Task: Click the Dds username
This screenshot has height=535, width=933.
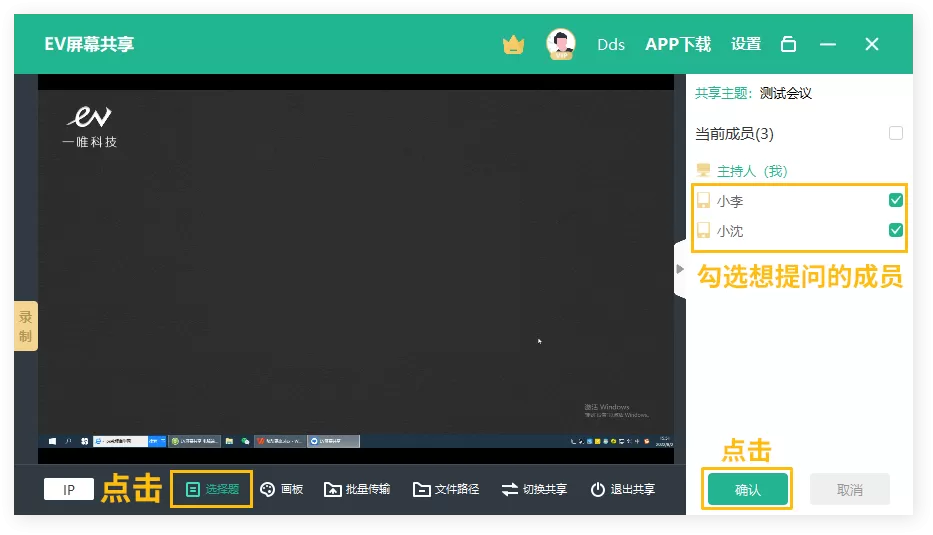Action: 610,45
